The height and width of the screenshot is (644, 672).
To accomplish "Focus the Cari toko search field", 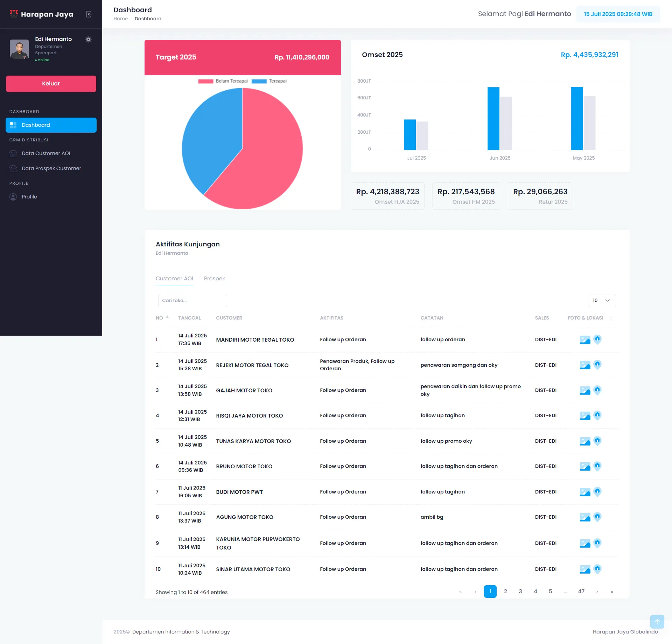I will pos(192,301).
